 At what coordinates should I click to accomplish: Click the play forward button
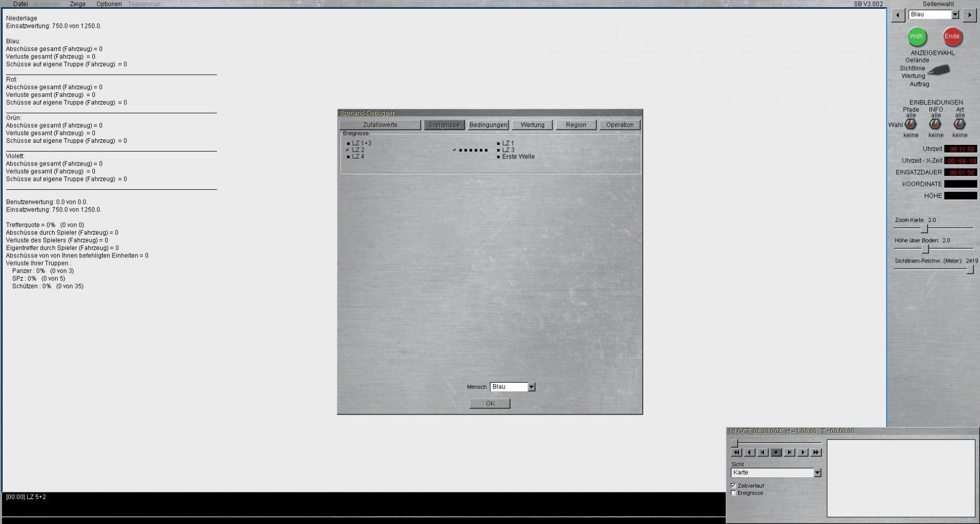click(803, 452)
